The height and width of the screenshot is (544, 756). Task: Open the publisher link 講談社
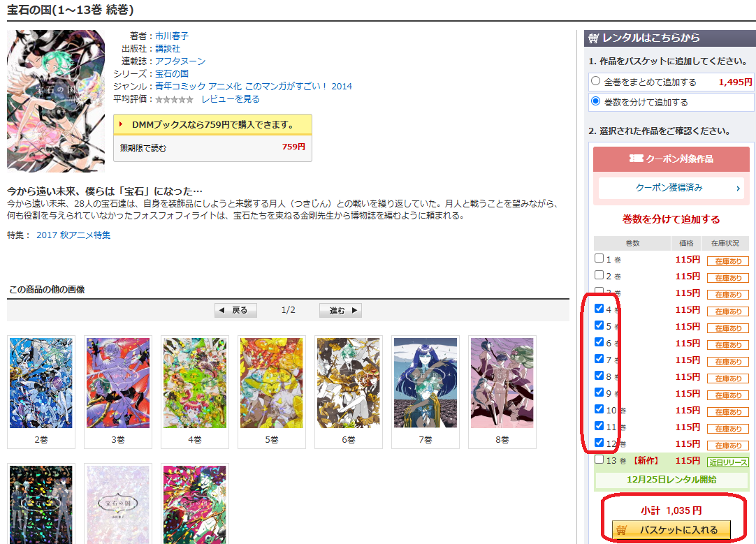point(168,48)
